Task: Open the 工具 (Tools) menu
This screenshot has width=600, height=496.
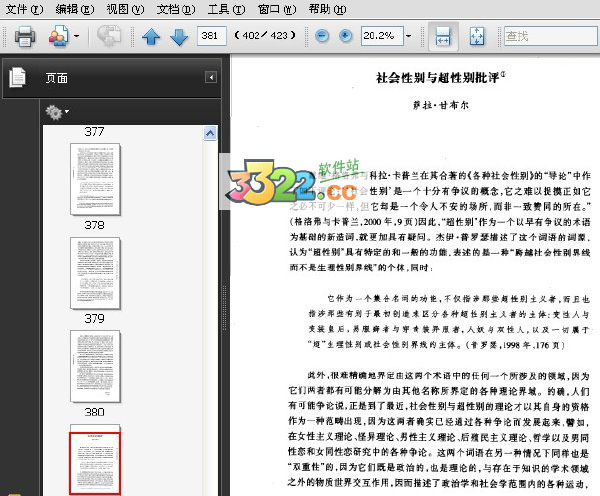Action: pos(226,9)
